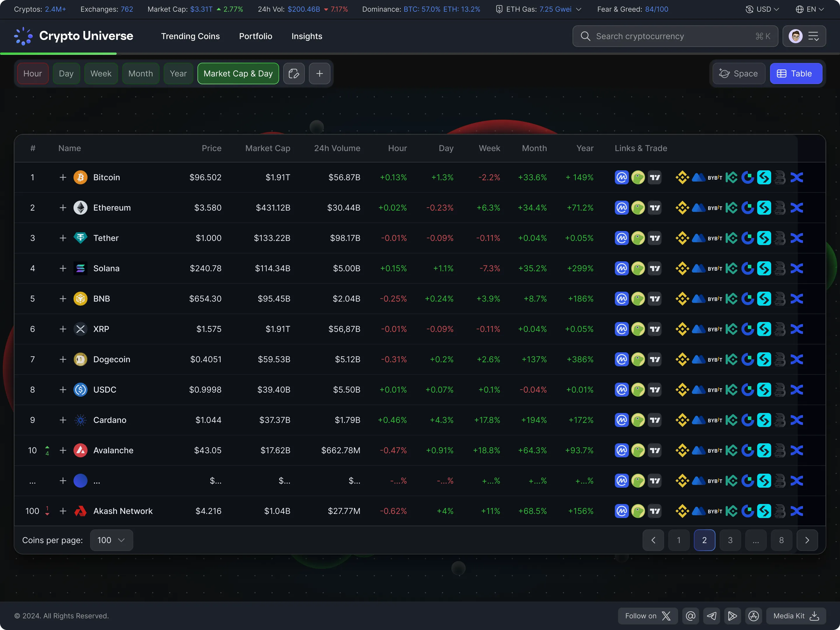Open the user profile menu
The width and height of the screenshot is (840, 630).
804,36
